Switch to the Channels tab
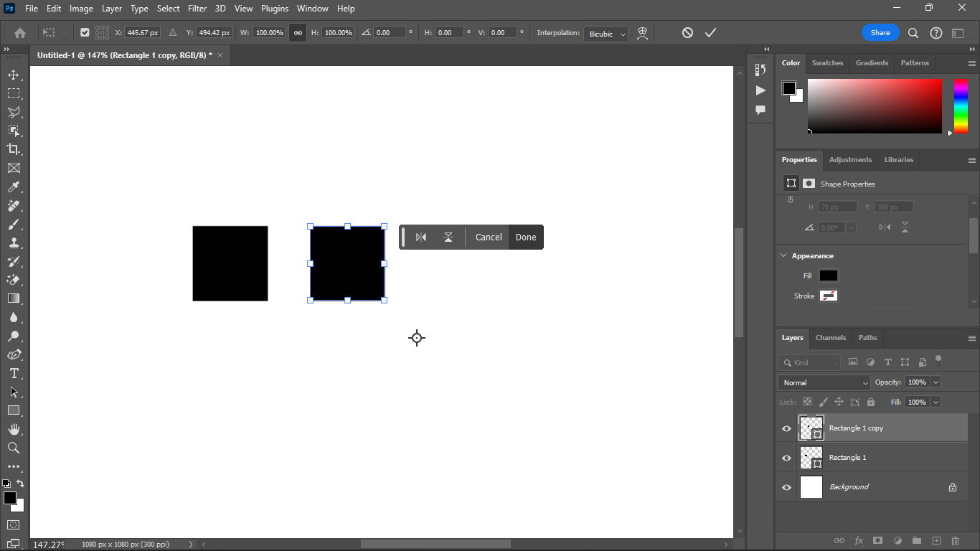The image size is (980, 551). (830, 338)
